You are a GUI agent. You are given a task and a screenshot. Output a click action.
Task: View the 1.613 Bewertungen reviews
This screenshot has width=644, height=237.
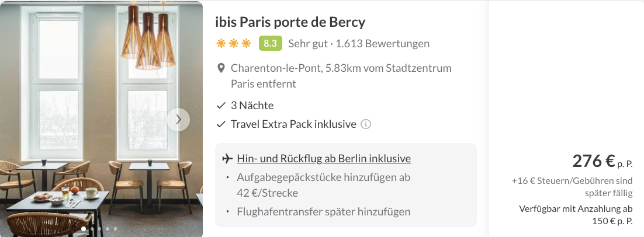click(382, 43)
